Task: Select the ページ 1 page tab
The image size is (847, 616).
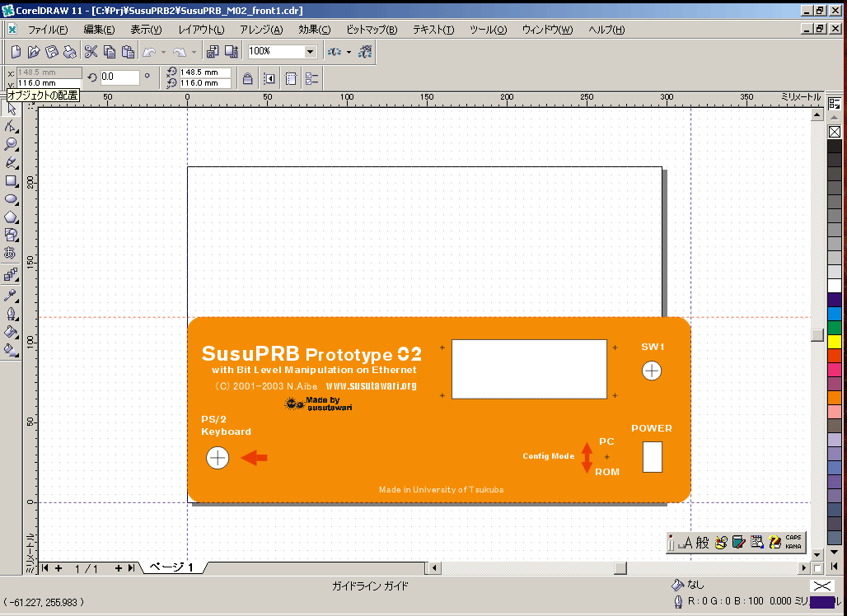Action: click(171, 567)
